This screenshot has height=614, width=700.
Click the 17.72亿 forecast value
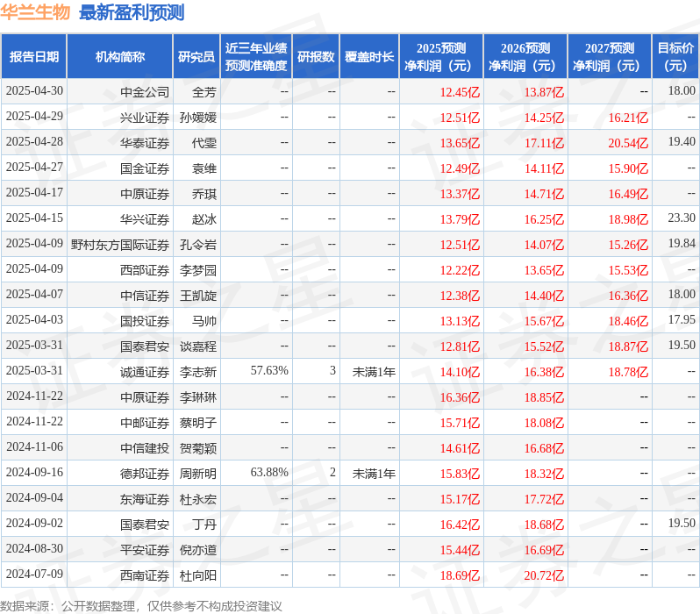tap(544, 499)
